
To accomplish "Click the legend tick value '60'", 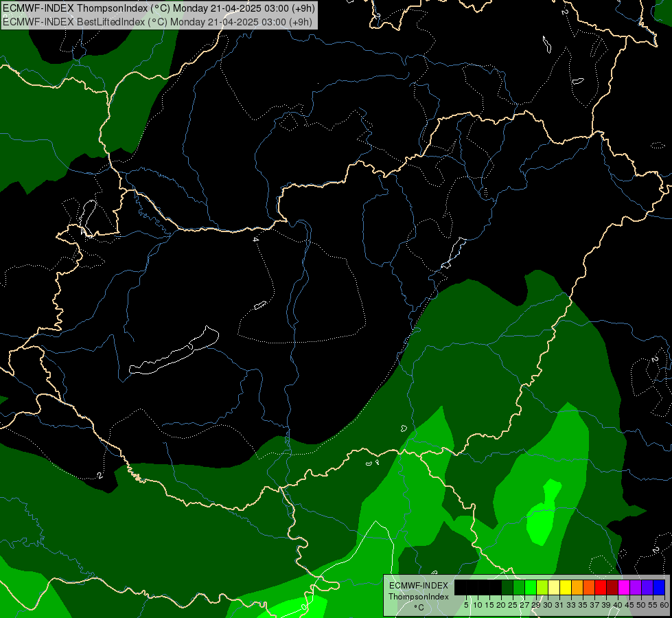I will (664, 605).
